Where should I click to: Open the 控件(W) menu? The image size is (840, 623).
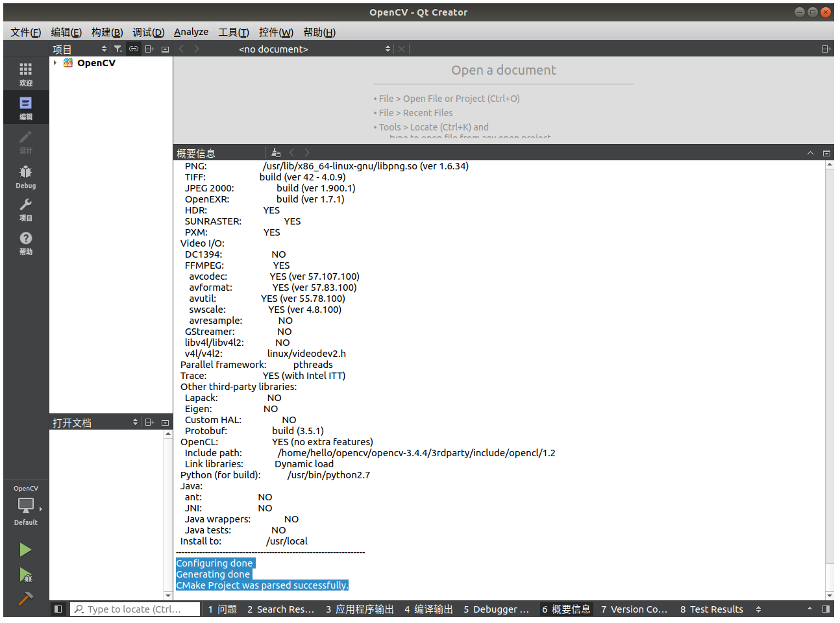pos(276,32)
